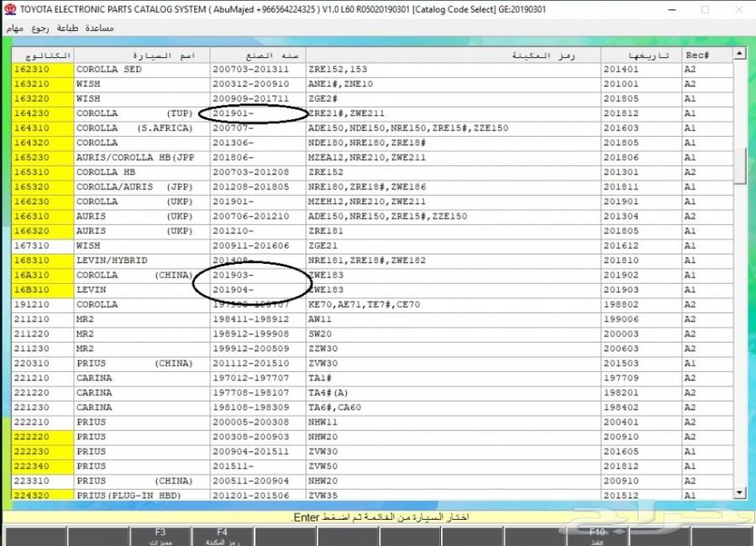Click the Rec# column header
Screen dimensions: 756x546
pos(707,55)
